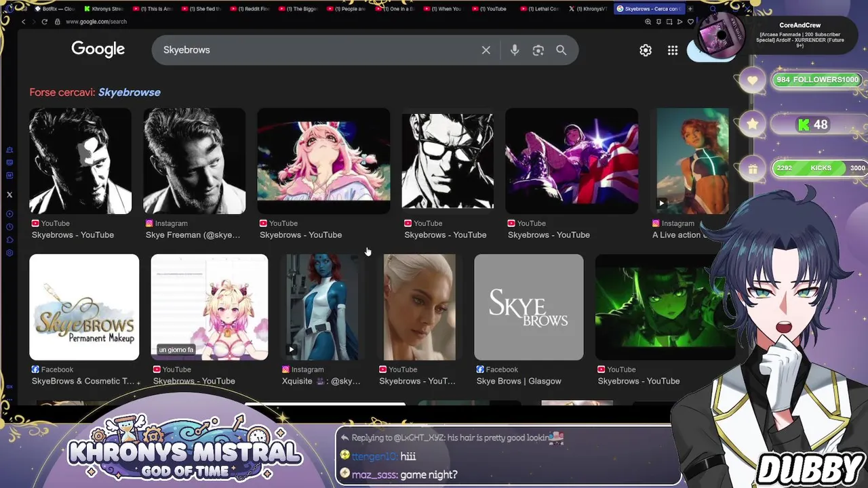The width and height of the screenshot is (868, 488).
Task: Open 'A Live action' Instagram result link
Action: click(678, 235)
